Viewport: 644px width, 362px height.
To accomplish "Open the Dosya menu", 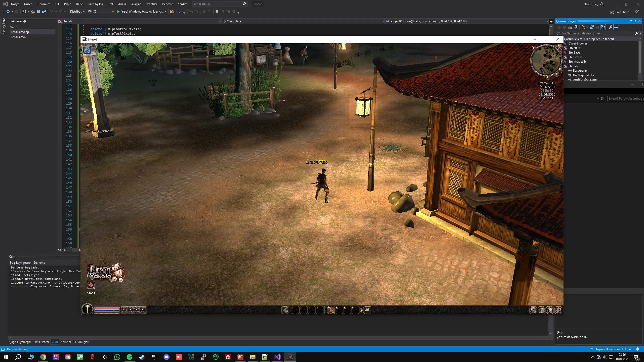I will pyautogui.click(x=15, y=4).
